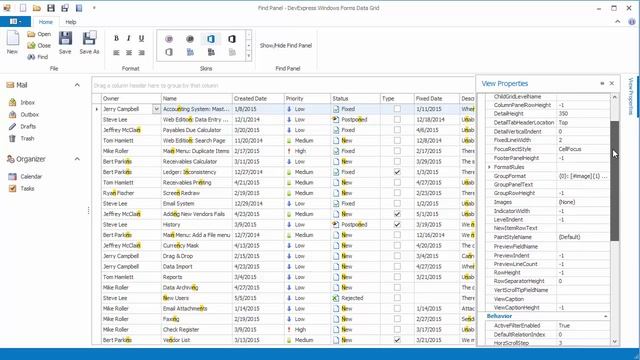Check Type checkbox for Reports row
This screenshot has height=360, width=640.
click(397, 277)
